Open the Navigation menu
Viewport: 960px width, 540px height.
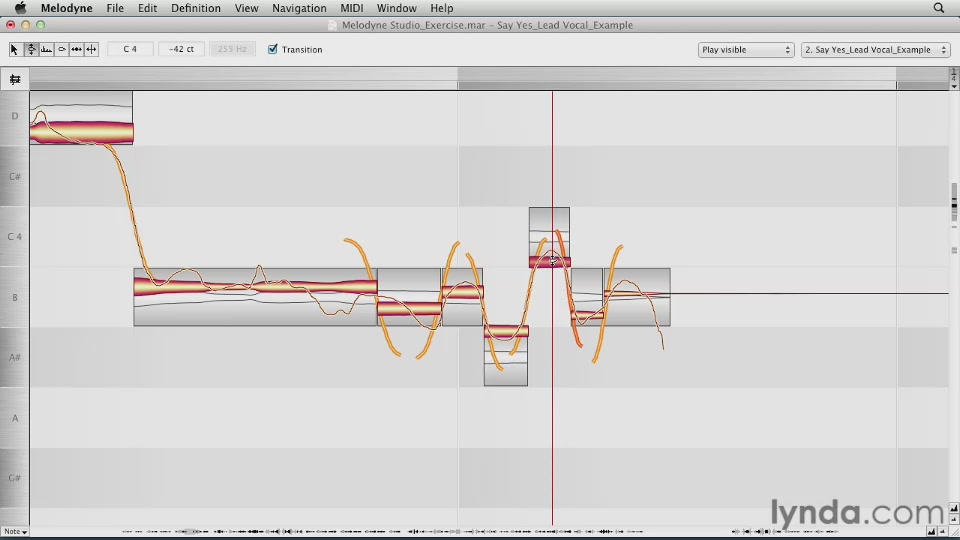(x=299, y=8)
